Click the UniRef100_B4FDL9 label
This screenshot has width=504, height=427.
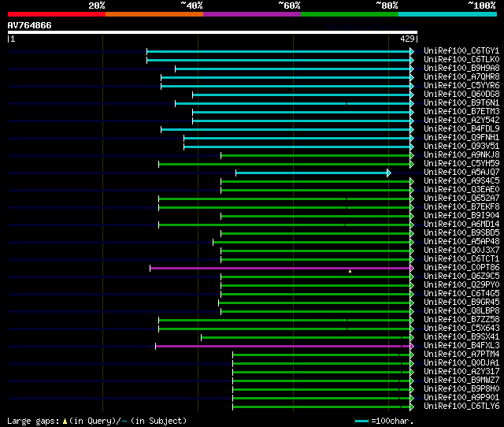coord(461,129)
